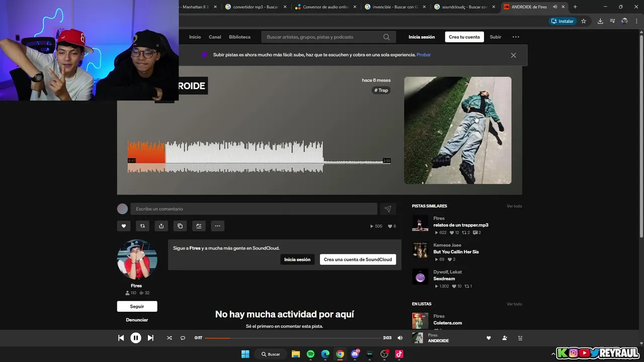This screenshot has width=644, height=362.
Task: Toggle repeat in the player bar
Action: click(183, 338)
